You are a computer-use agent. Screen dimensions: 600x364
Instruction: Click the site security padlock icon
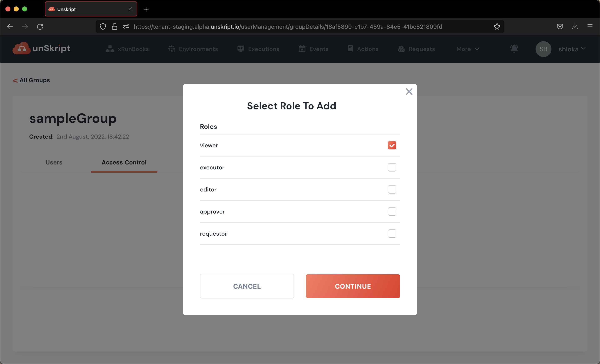coord(114,26)
